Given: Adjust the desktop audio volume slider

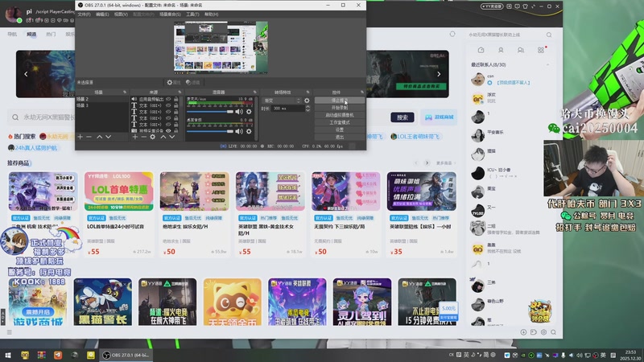Looking at the screenshot, I should (x=210, y=131).
